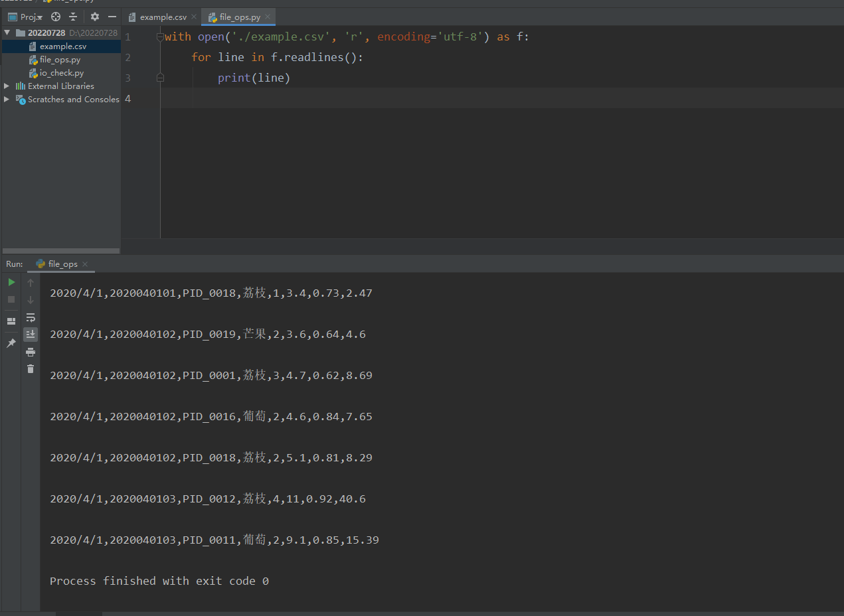Click output line containing PID_0019,芒果
The height and width of the screenshot is (616, 844).
point(208,334)
